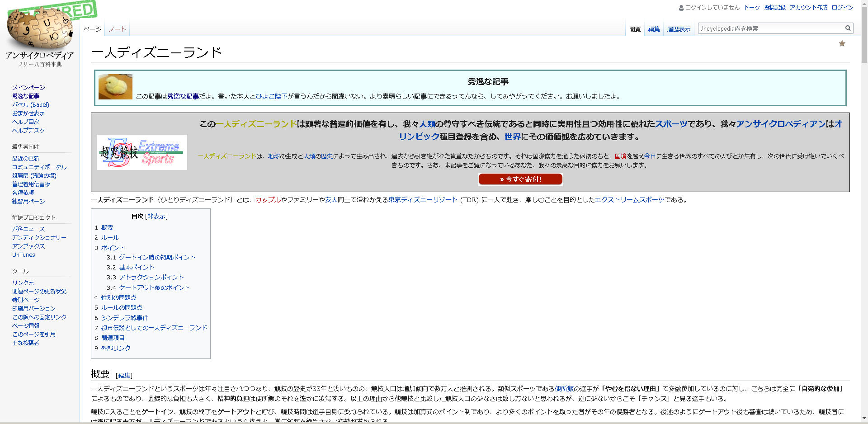Open the chick thumbnail image
The width and height of the screenshot is (868, 424).
point(115,87)
